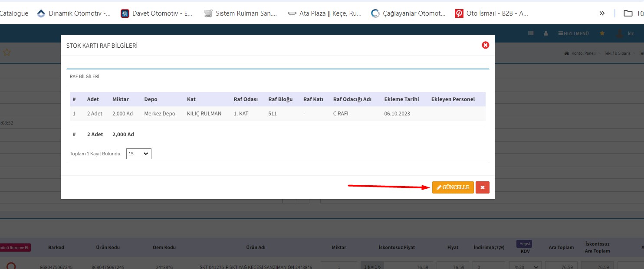The image size is (644, 269).
Task: Open the Oto İsmail B2B bookmark
Action: [492, 13]
